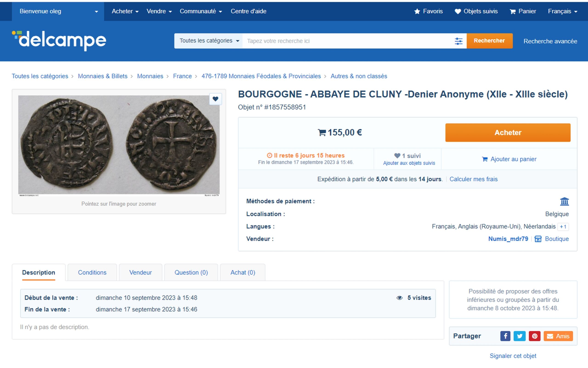The width and height of the screenshot is (588, 368).
Task: Open Centre d'aide
Action: [x=248, y=11]
